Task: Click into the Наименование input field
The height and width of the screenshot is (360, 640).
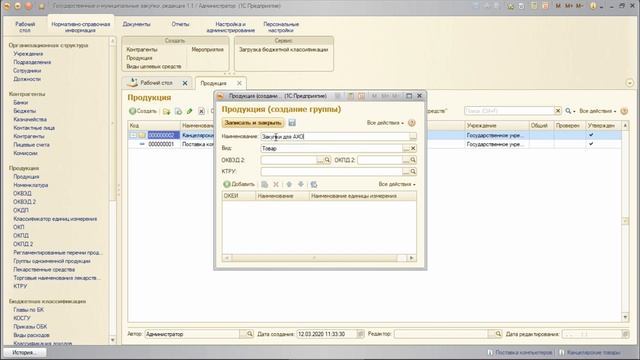Action: [335, 137]
